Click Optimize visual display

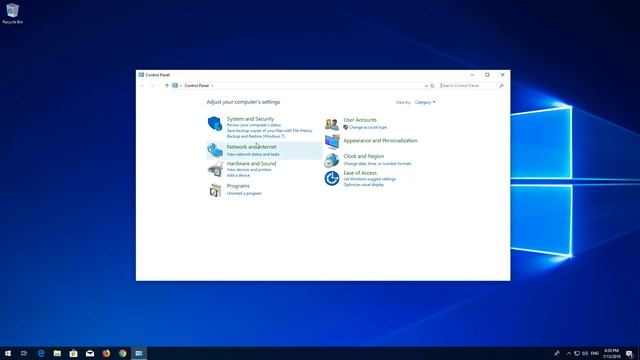click(x=364, y=185)
